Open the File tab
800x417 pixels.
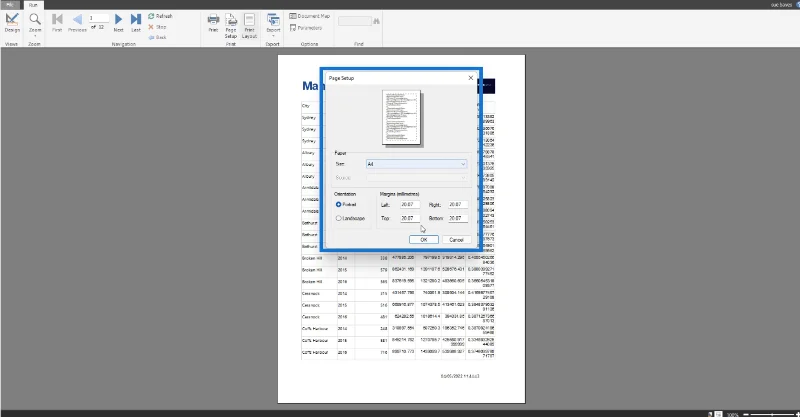10,5
